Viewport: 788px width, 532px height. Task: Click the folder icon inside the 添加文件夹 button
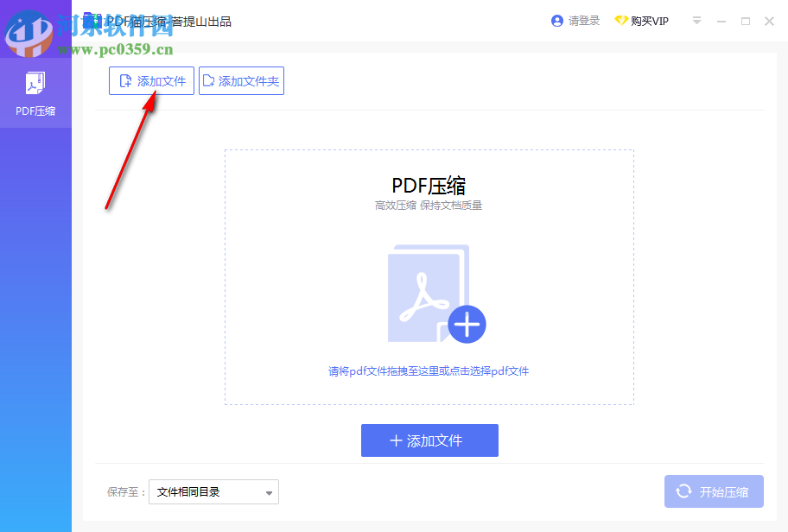209,80
